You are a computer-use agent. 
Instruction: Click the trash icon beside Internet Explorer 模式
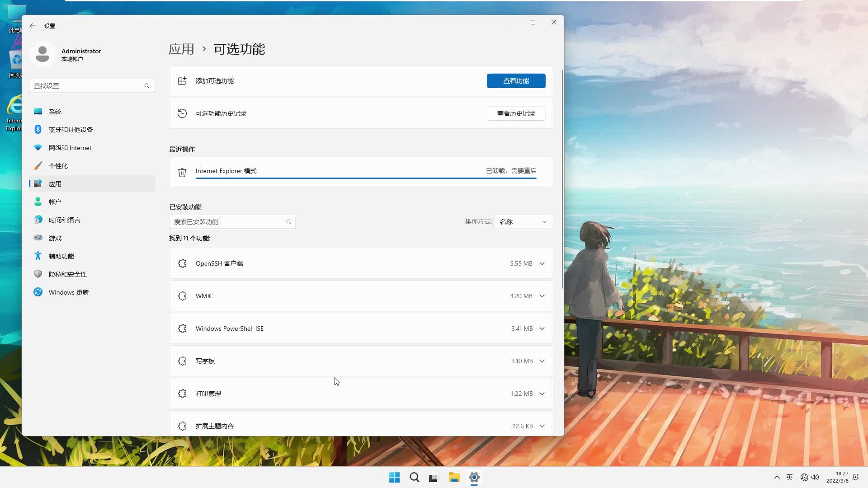pos(182,172)
